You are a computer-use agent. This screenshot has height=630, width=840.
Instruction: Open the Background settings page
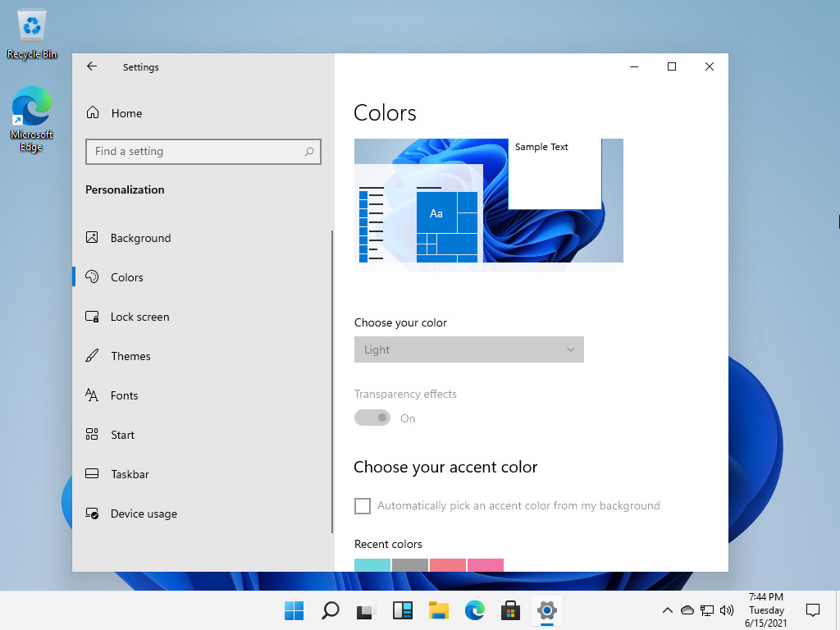click(x=140, y=238)
